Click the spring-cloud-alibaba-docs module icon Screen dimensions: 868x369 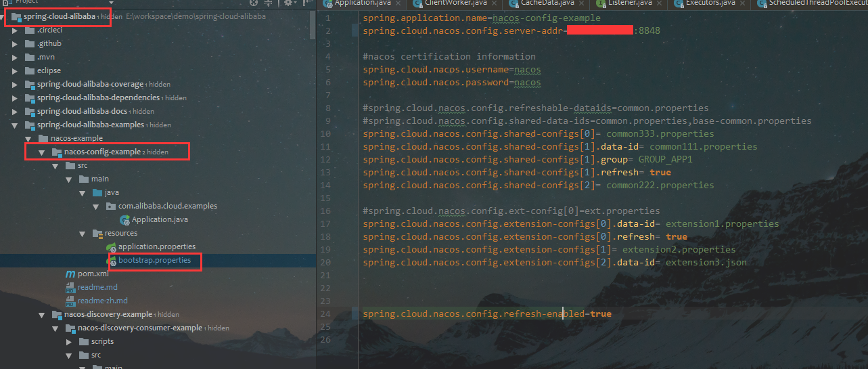[x=30, y=111]
